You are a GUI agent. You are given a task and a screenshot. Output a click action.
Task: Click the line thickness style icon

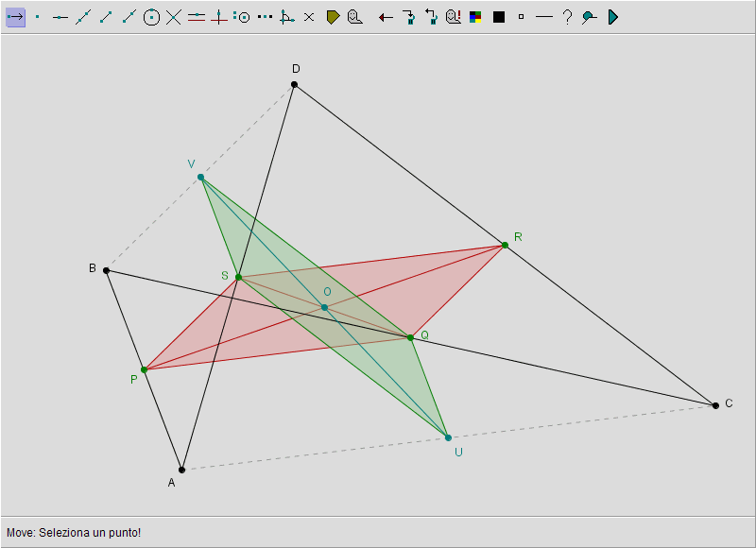[x=544, y=17]
